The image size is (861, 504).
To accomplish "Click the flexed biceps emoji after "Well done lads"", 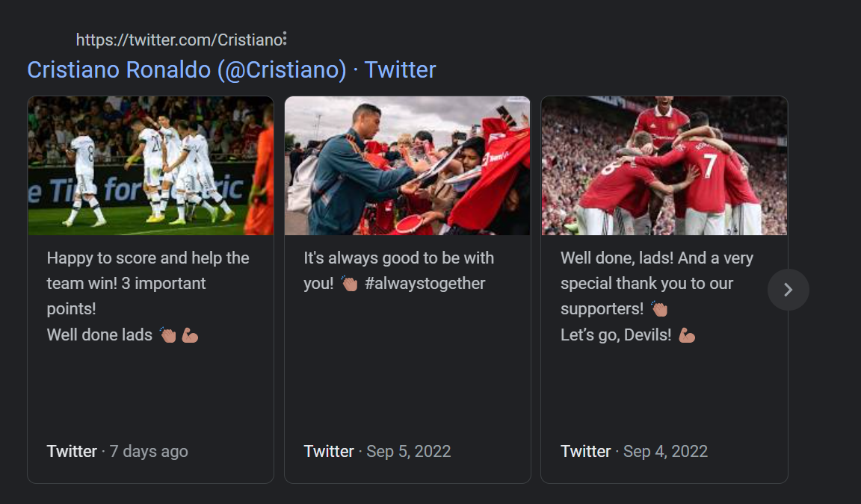I will coord(190,335).
